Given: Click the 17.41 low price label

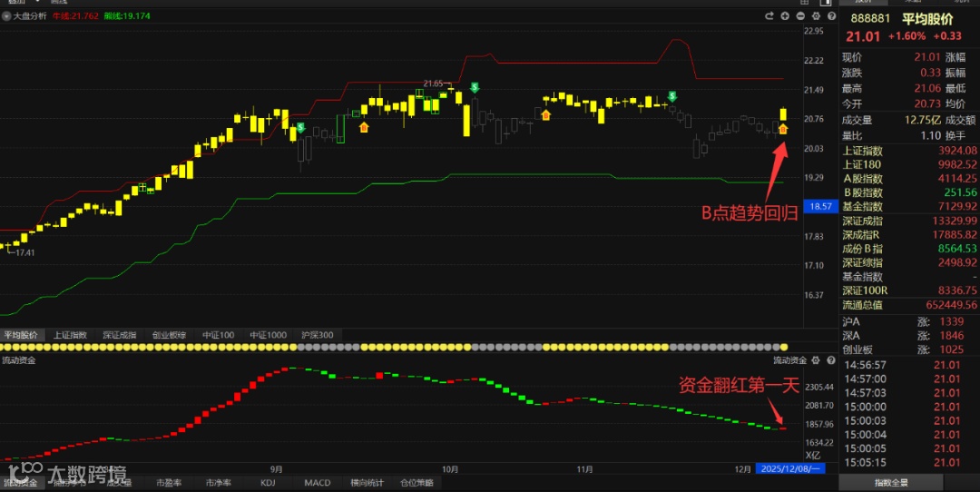Looking at the screenshot, I should [x=24, y=252].
